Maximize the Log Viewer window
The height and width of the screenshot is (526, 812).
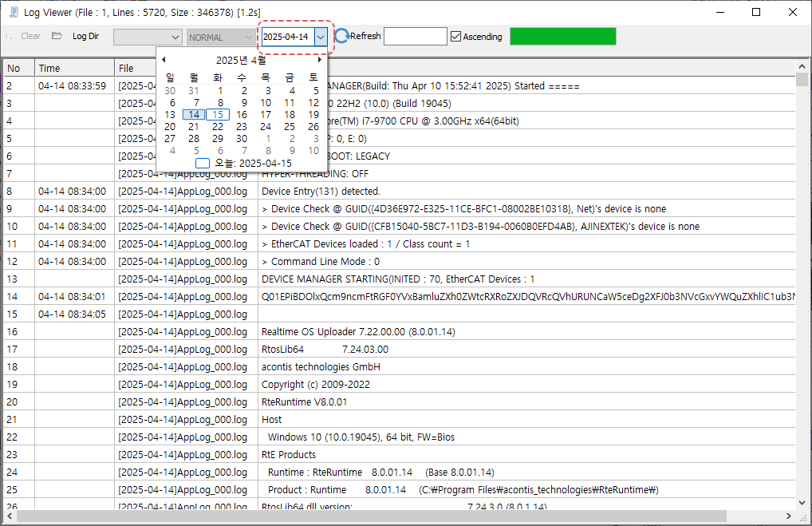(756, 12)
